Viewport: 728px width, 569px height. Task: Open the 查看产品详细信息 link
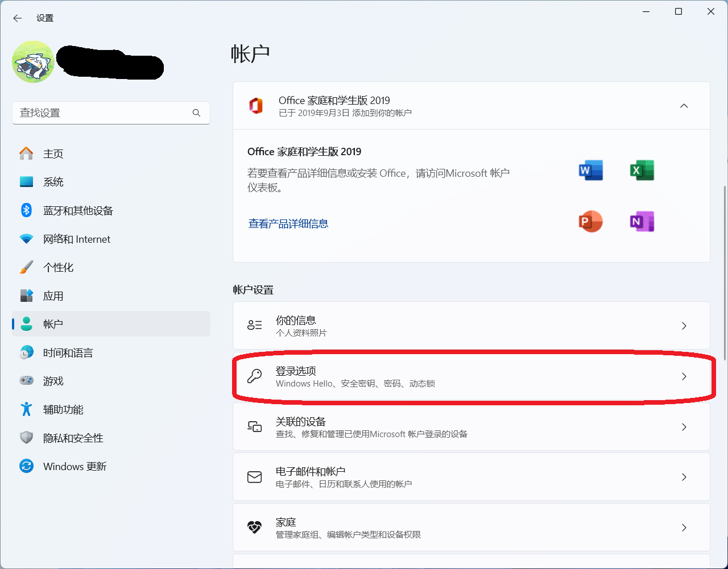288,223
